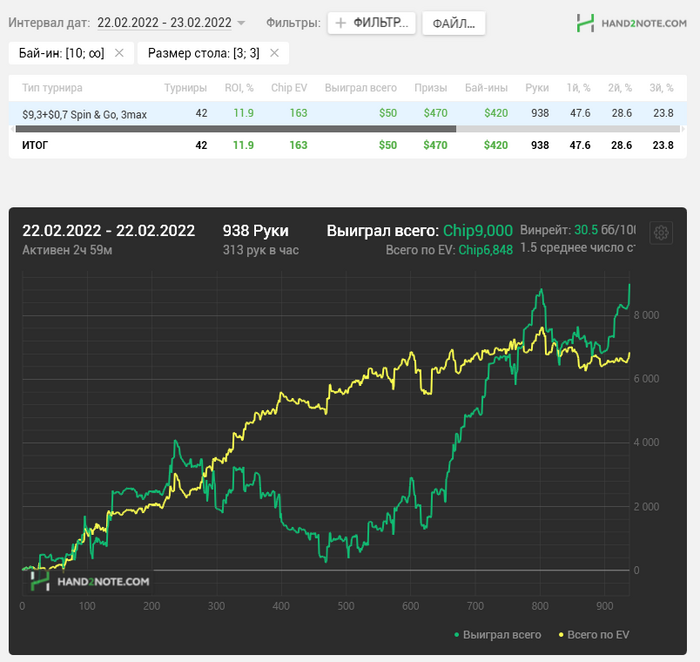The image size is (700, 662).
Task: Sort by ROI, % column header
Action: coord(239,88)
